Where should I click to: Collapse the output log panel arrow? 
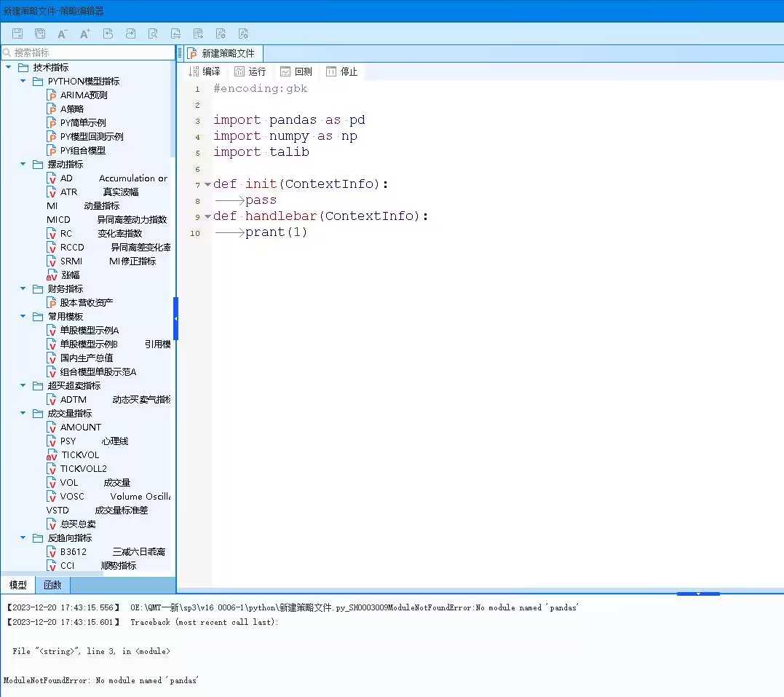(x=698, y=594)
